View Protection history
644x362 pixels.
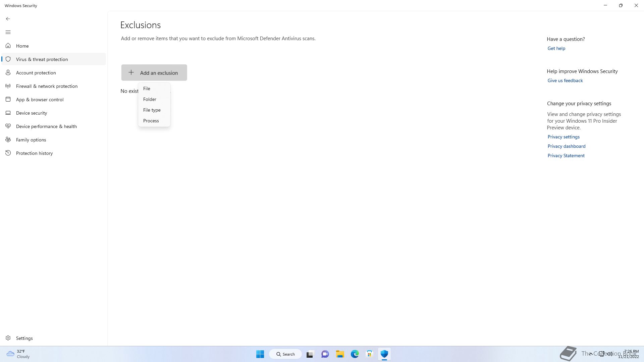point(54,153)
